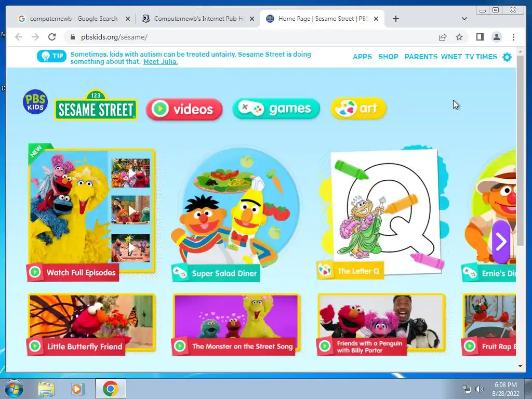Viewport: 532px width, 399px height.
Task: Play the first small episode thumbnail
Action: 130,173
